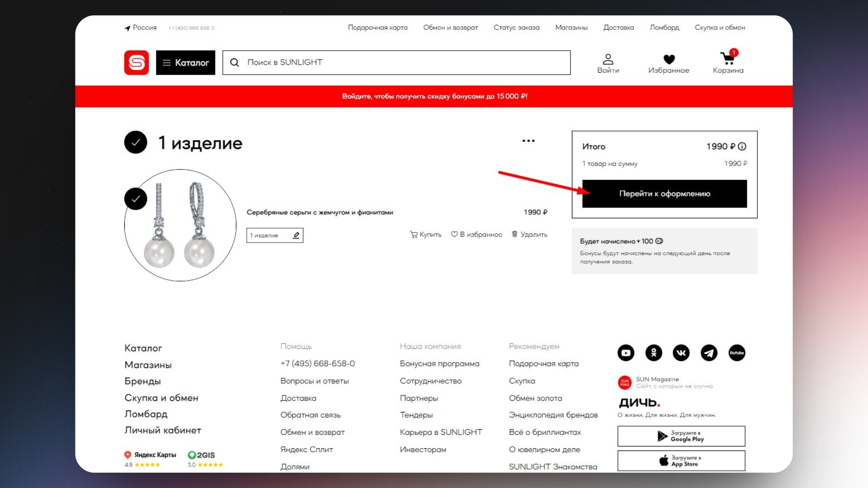The width and height of the screenshot is (868, 488).
Task: Open the Odnoklassniki social icon
Action: click(654, 353)
